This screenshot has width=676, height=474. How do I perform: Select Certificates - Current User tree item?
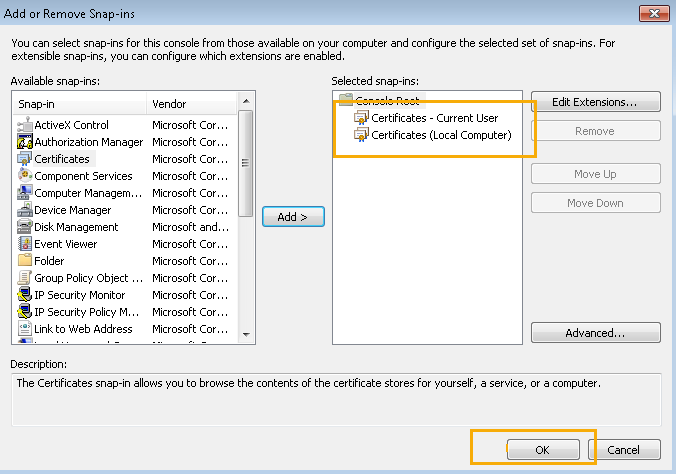pyautogui.click(x=435, y=118)
